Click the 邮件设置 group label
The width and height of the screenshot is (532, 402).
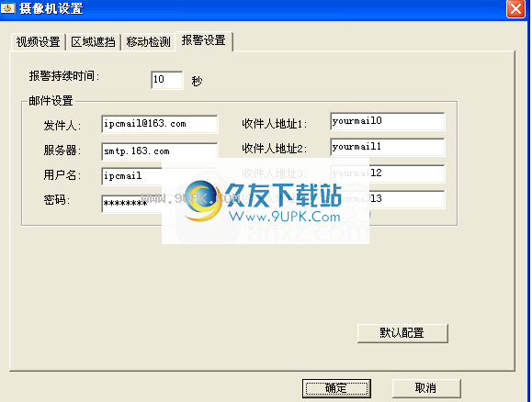51,101
